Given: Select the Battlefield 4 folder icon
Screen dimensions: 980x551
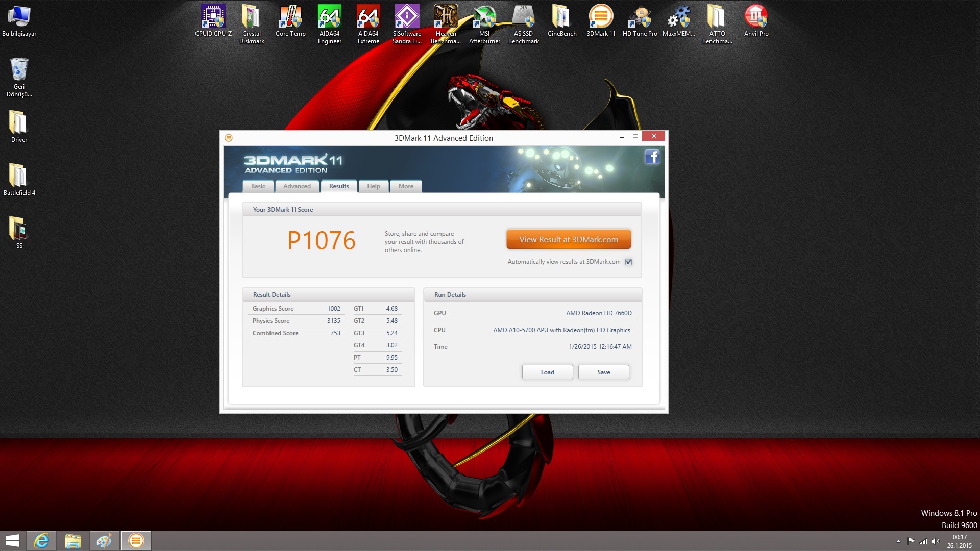Looking at the screenshot, I should click(x=19, y=179).
